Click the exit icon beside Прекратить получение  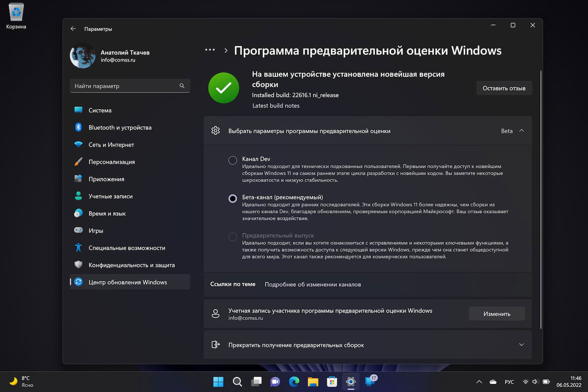pos(216,345)
